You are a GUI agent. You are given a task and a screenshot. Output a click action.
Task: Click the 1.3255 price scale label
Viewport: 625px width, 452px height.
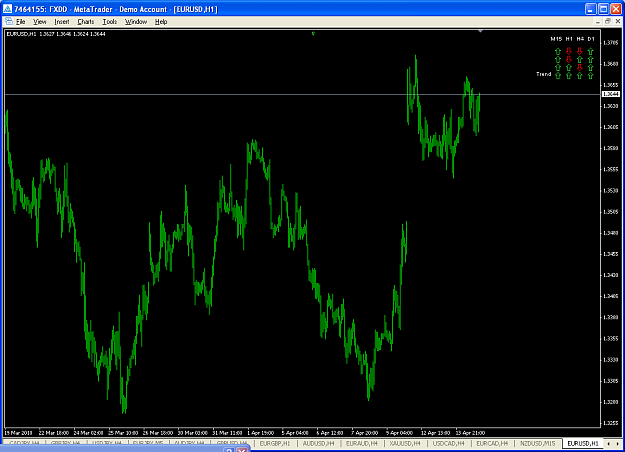click(611, 423)
